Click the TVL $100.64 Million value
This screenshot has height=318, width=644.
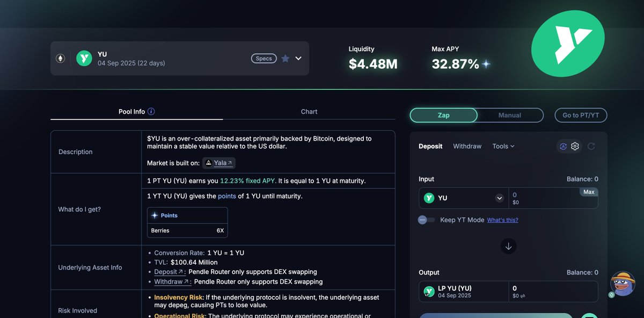186,262
